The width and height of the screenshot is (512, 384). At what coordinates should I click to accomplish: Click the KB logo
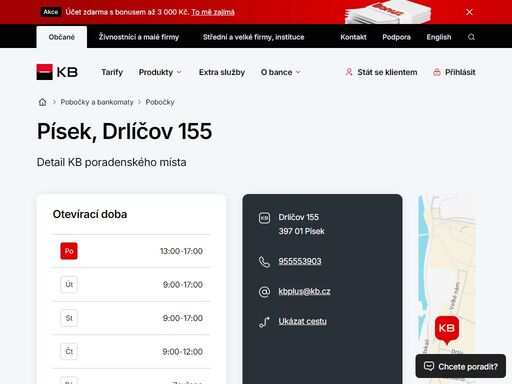57,72
